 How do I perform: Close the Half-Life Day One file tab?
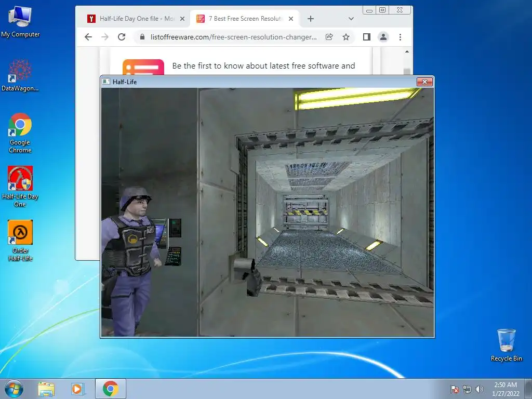182,19
